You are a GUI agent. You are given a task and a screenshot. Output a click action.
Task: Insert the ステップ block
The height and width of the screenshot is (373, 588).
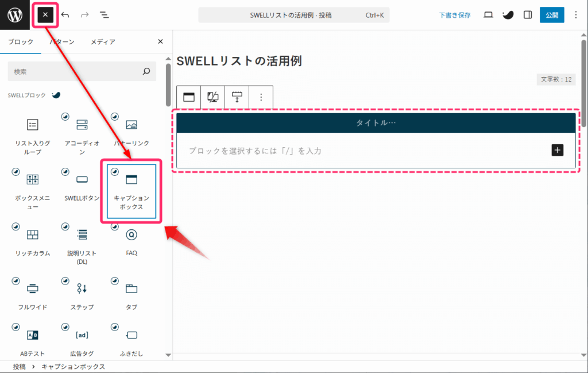82,297
